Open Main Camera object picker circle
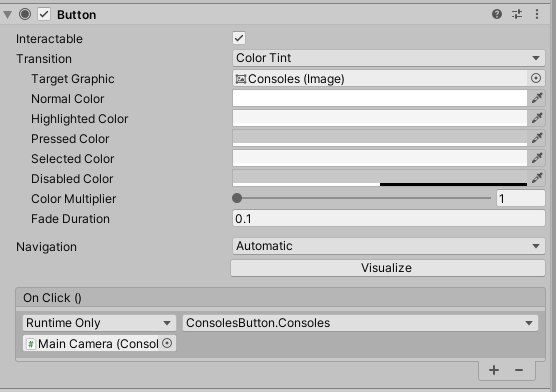 click(x=167, y=343)
